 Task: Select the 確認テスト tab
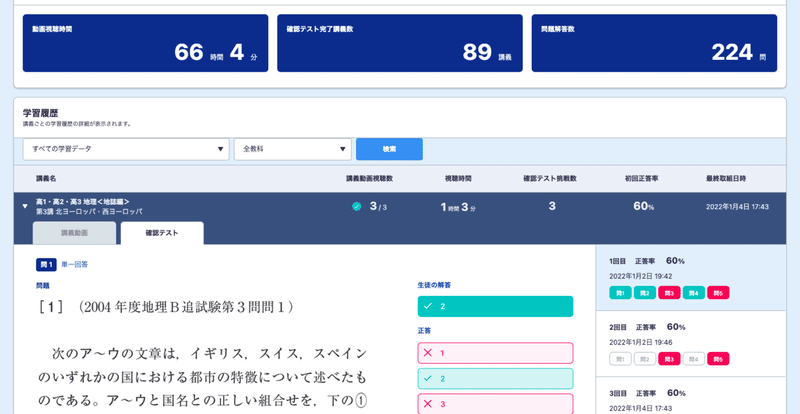162,233
